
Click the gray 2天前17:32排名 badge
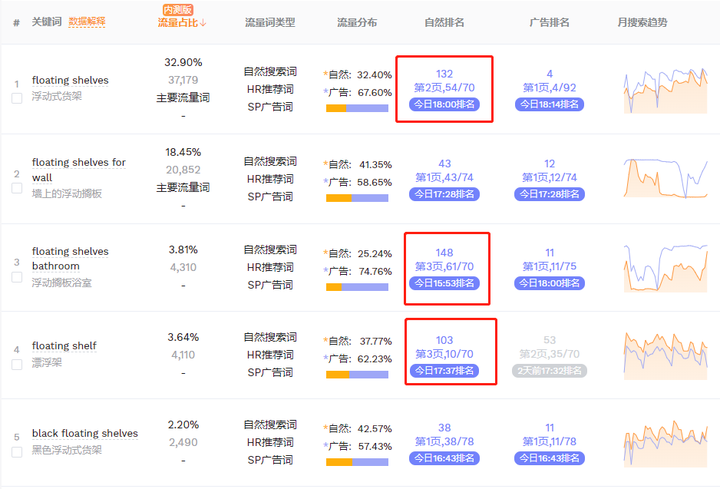pos(549,370)
